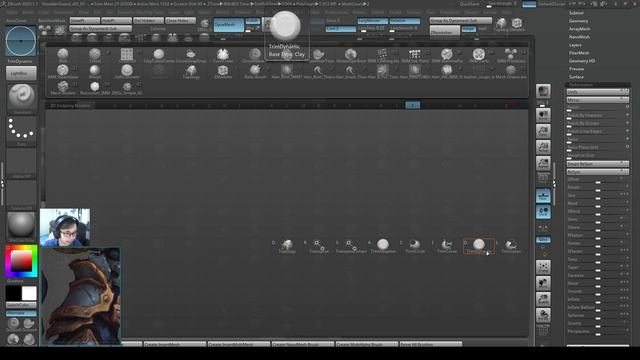The width and height of the screenshot is (640, 360).
Task: Toggle Polish By Features option circle
Action: tap(627, 115)
